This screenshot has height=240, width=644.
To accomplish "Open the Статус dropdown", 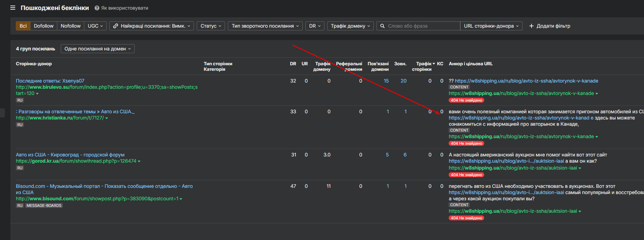I will [x=211, y=26].
